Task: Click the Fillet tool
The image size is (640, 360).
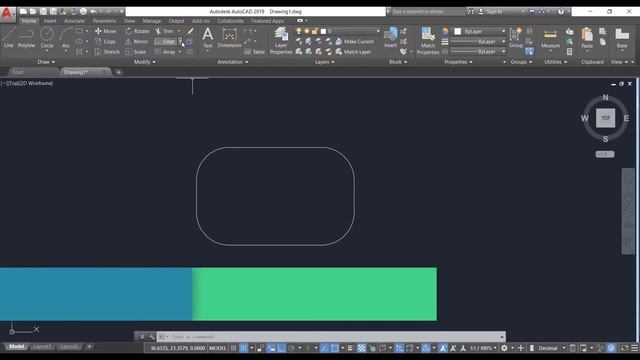Action: [165, 42]
